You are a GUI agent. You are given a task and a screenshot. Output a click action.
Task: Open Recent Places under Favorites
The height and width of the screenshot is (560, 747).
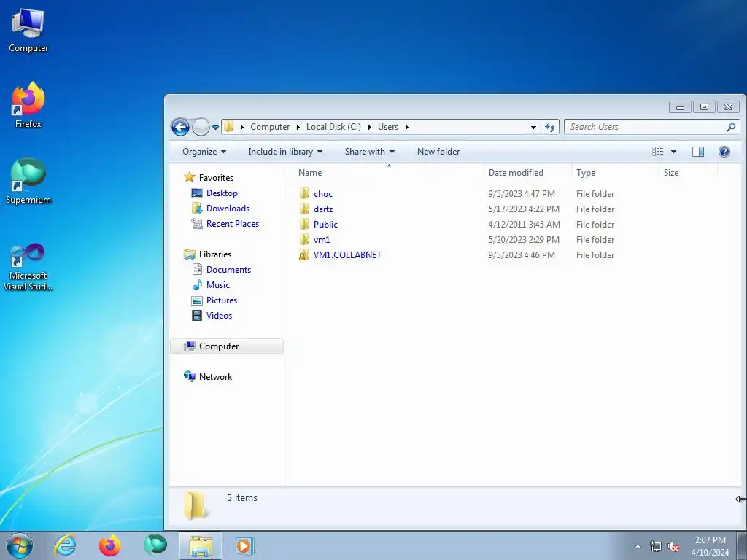pyautogui.click(x=233, y=223)
